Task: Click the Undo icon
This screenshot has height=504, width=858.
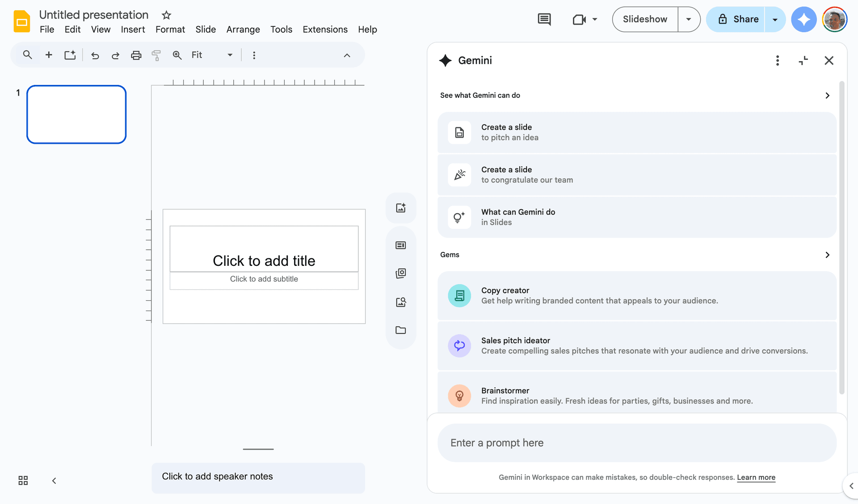Action: pyautogui.click(x=95, y=55)
